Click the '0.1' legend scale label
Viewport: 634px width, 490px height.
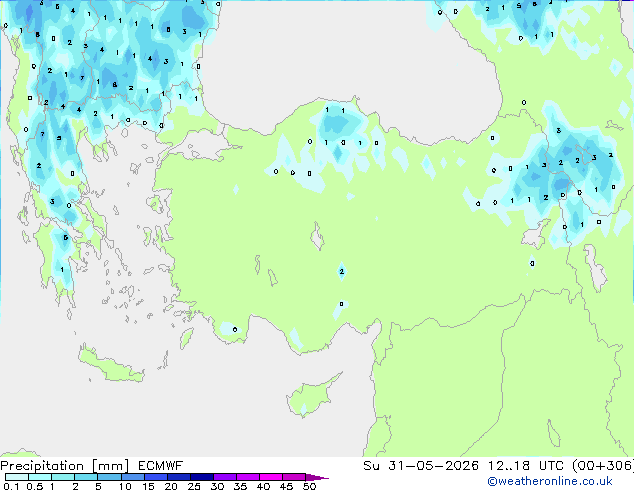pyautogui.click(x=11, y=486)
